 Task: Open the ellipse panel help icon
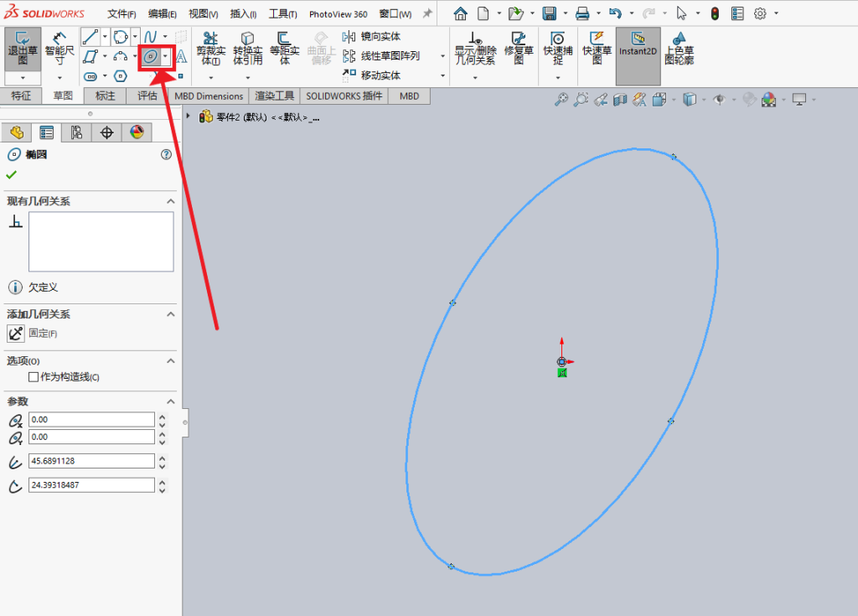coord(167,155)
